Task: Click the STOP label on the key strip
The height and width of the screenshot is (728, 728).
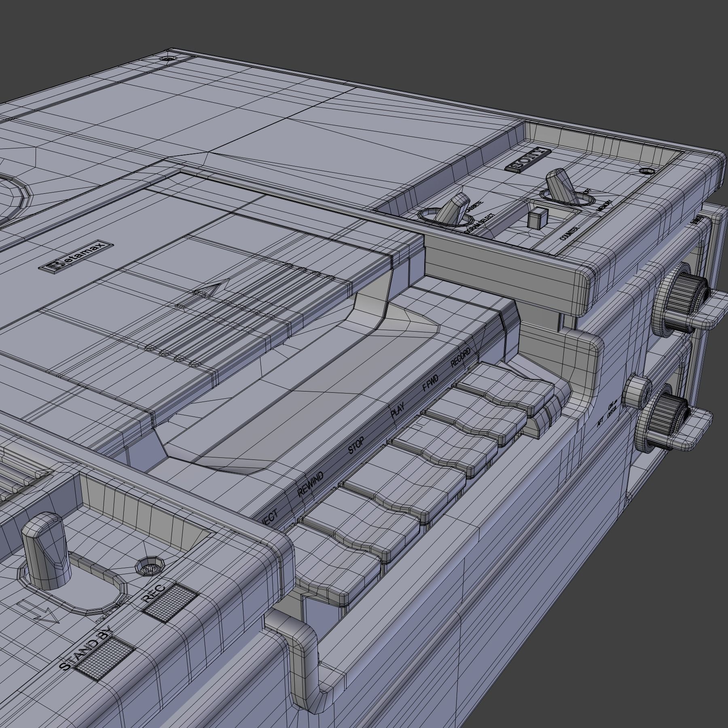Action: point(357,445)
